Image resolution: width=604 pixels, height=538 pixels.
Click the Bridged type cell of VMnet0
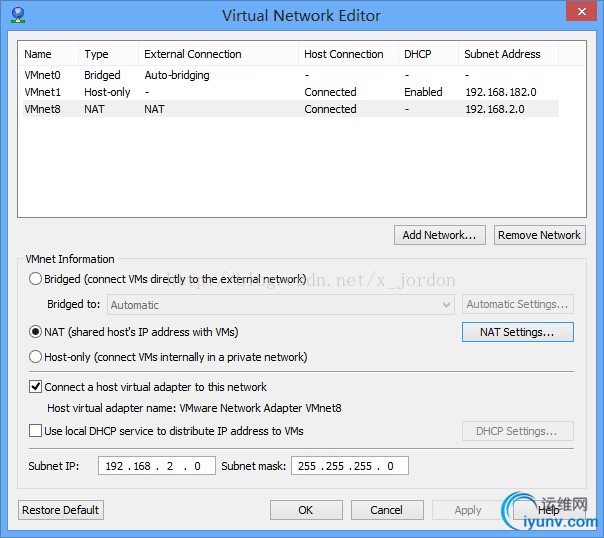click(102, 75)
